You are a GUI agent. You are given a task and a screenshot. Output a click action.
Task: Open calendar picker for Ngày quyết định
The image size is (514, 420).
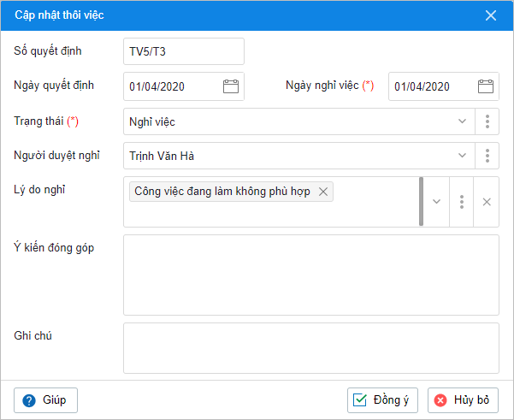pyautogui.click(x=230, y=86)
